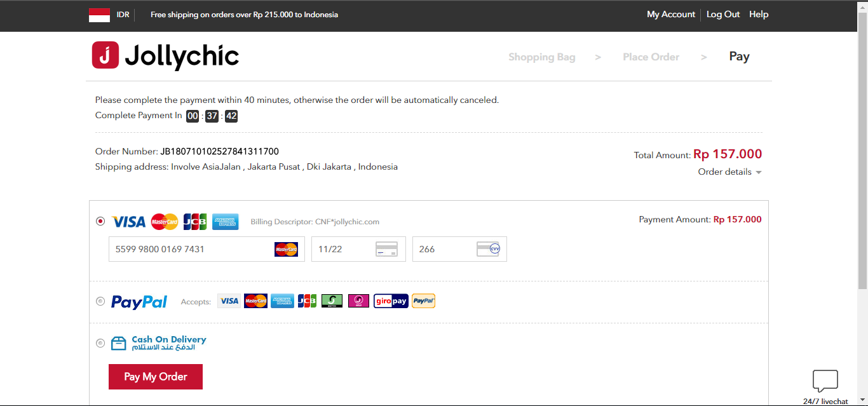The image size is (868, 406).
Task: Click the pink Solo card icon
Action: pos(358,301)
